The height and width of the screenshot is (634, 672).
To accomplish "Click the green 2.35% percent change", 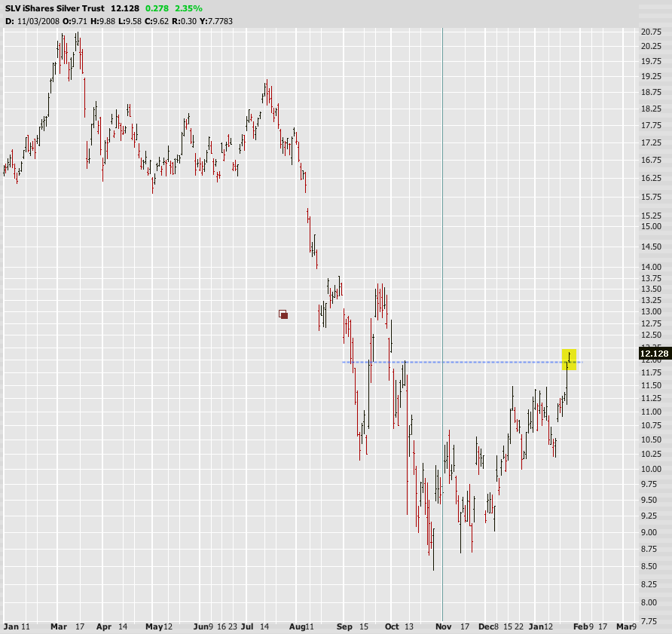I will 188,8.
